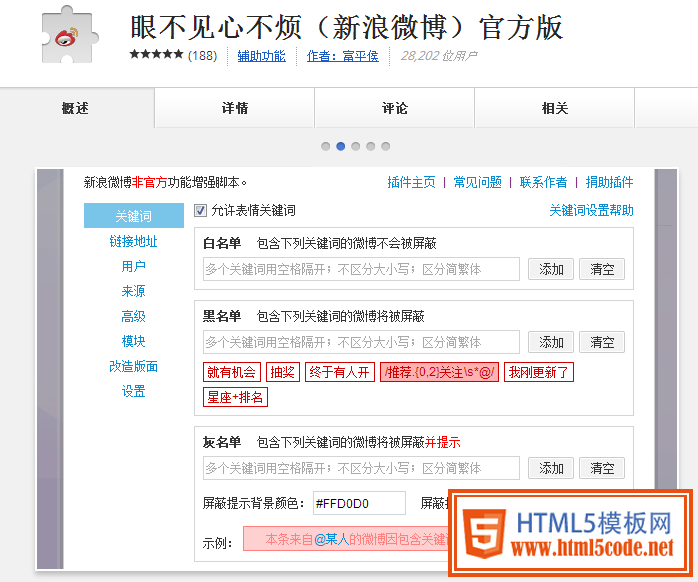
Task: Click the title 眼不见心不烦（新浪微博）官方版
Action: (347, 28)
